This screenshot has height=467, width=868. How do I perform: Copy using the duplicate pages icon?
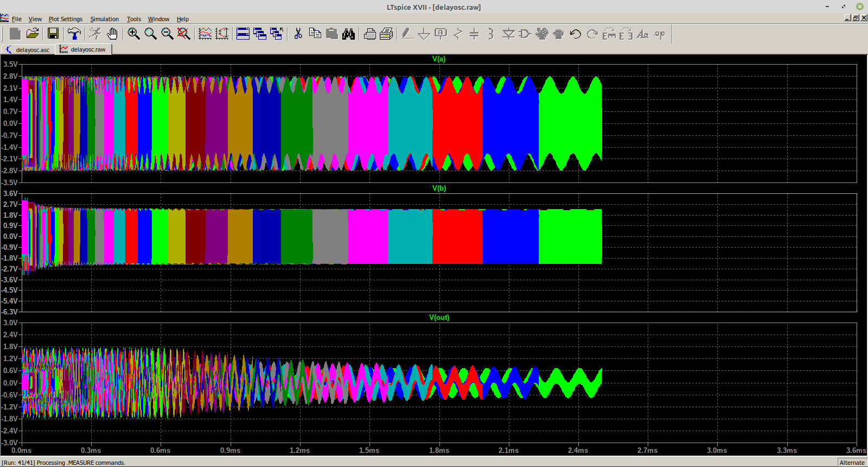315,34
